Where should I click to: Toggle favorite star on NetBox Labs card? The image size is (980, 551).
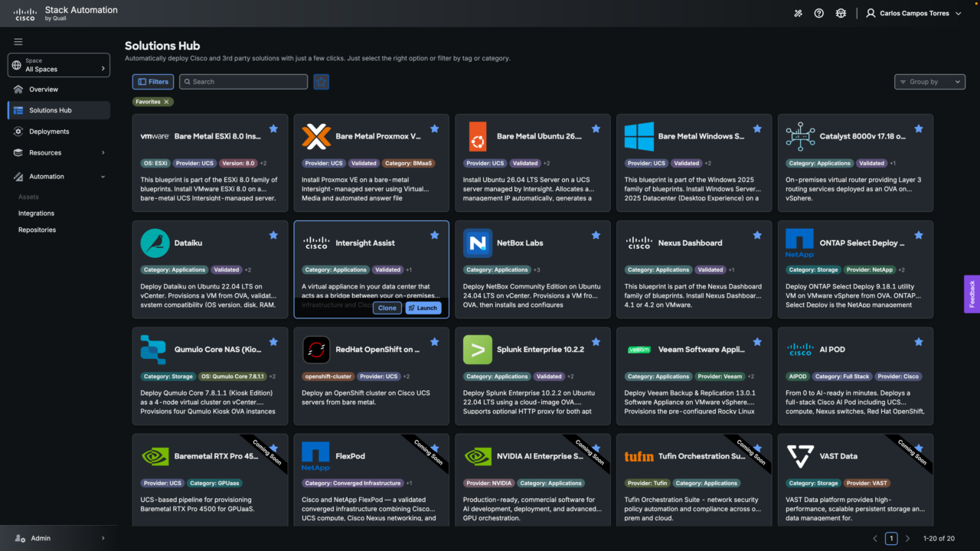click(596, 236)
